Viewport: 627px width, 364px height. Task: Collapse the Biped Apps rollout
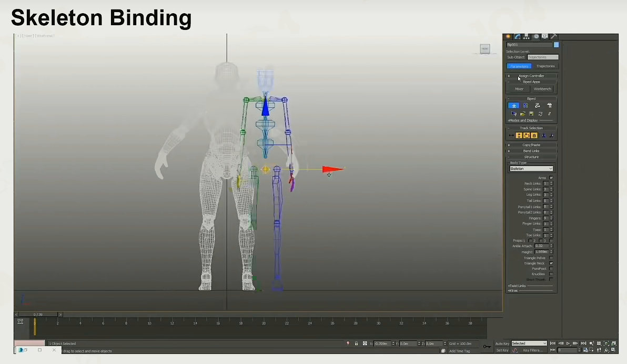coord(531,82)
